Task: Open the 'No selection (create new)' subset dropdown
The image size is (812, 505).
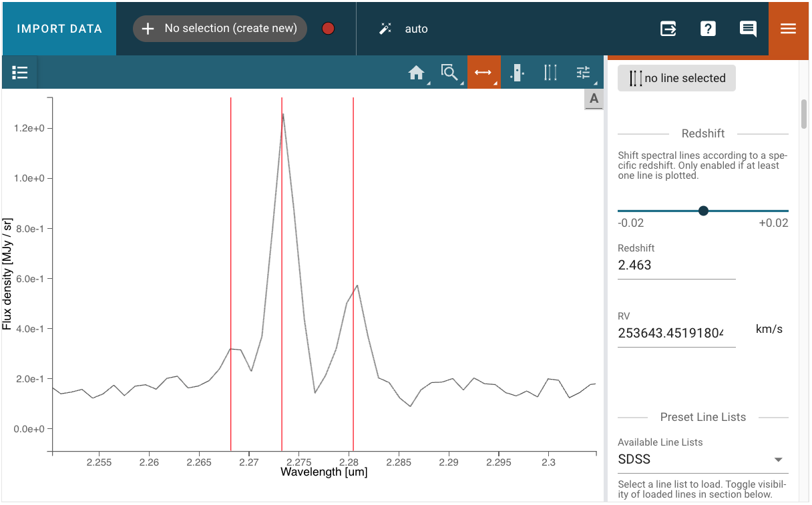Action: (220, 29)
